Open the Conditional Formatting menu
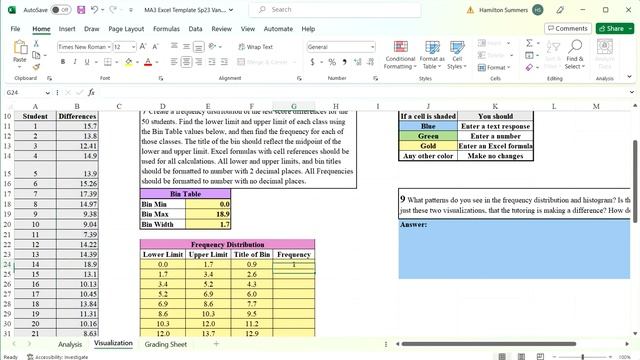The width and height of the screenshot is (640, 360). [400, 55]
